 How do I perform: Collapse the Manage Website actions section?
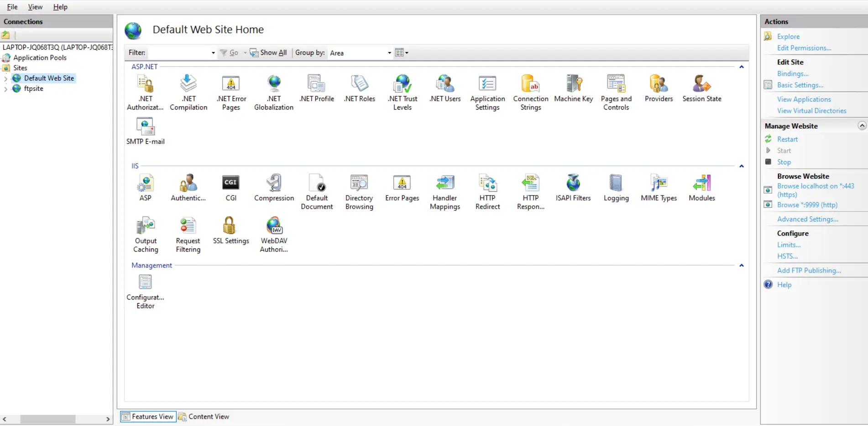(861, 126)
